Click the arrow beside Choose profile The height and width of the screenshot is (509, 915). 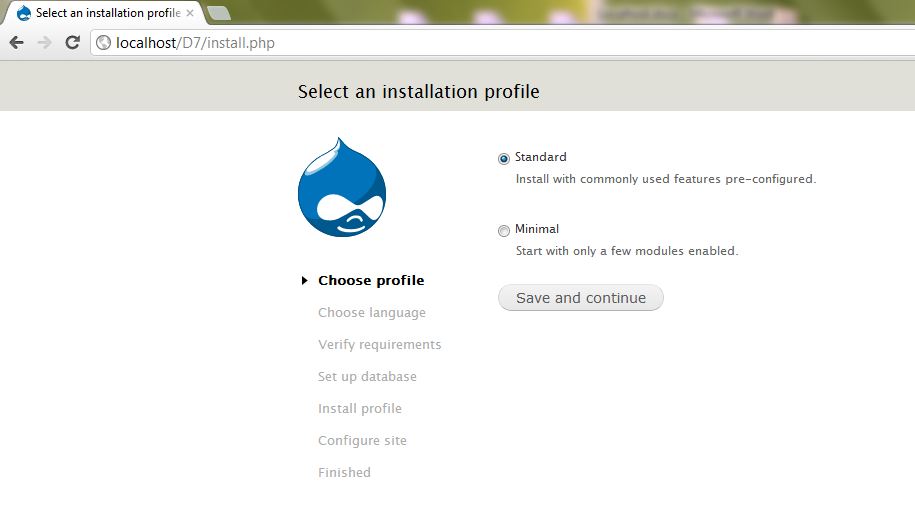pos(304,281)
